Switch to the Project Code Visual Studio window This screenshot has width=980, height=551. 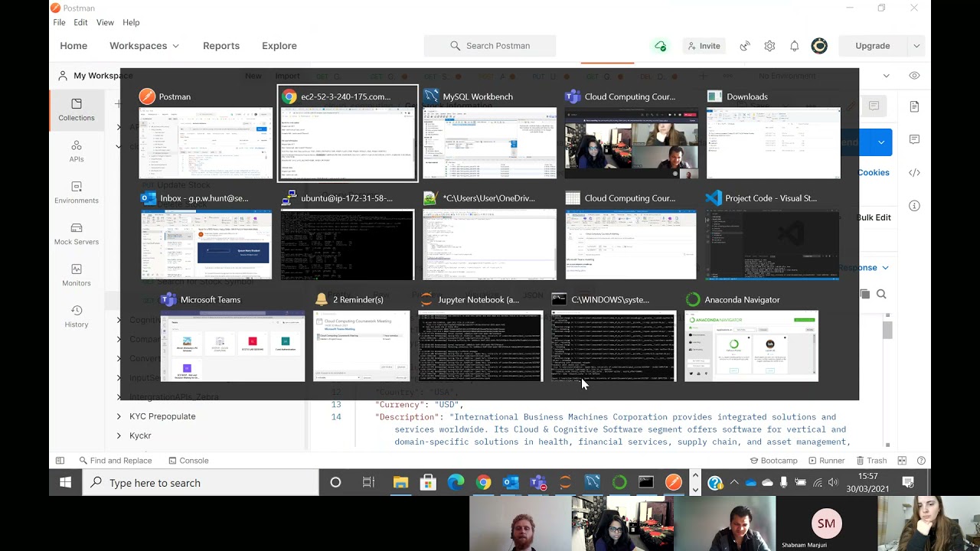(772, 245)
